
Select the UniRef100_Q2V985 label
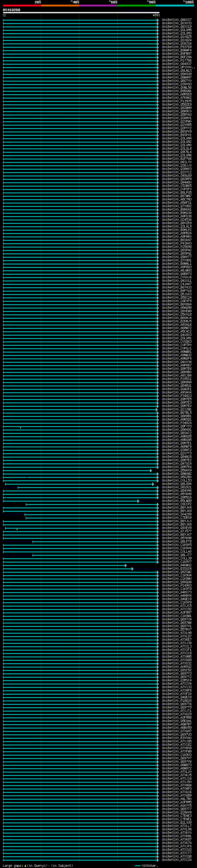pos(177,125)
